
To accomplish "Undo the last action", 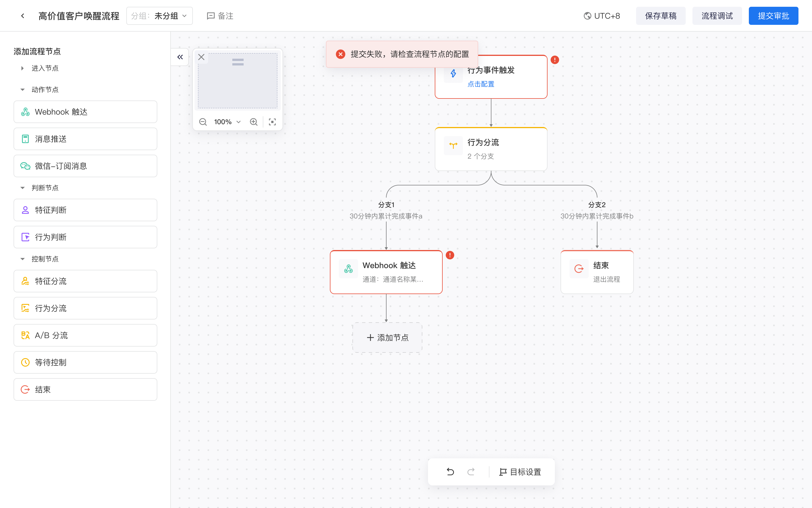I will (x=450, y=472).
